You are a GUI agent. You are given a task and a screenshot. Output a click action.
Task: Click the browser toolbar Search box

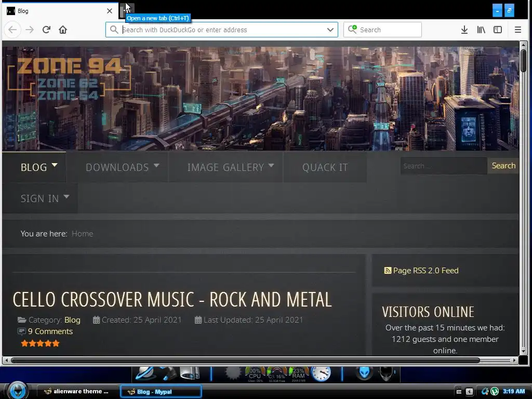click(x=382, y=30)
